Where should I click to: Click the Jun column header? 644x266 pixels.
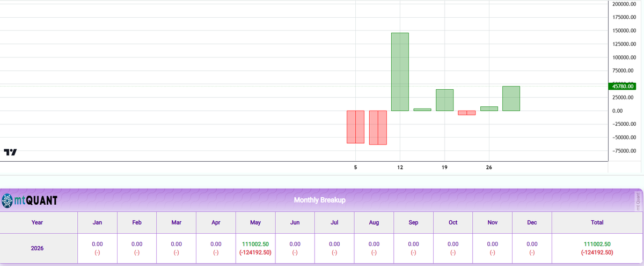(x=295, y=222)
